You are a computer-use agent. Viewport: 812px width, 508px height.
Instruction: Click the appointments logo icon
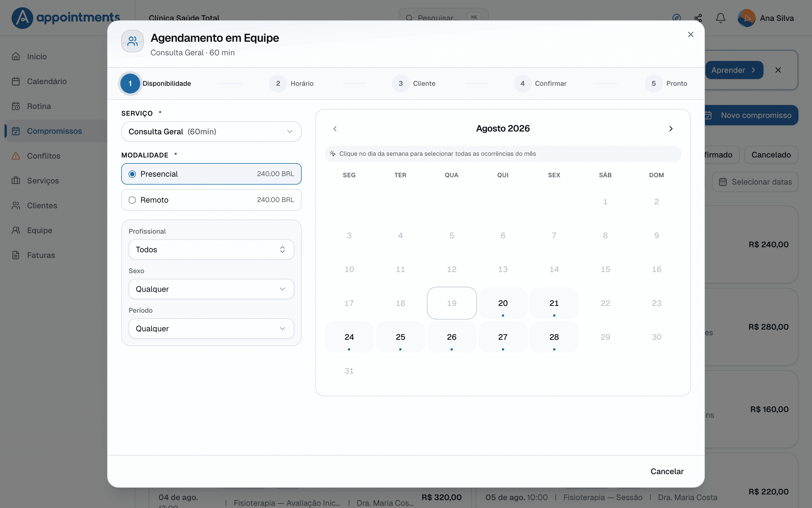click(22, 18)
